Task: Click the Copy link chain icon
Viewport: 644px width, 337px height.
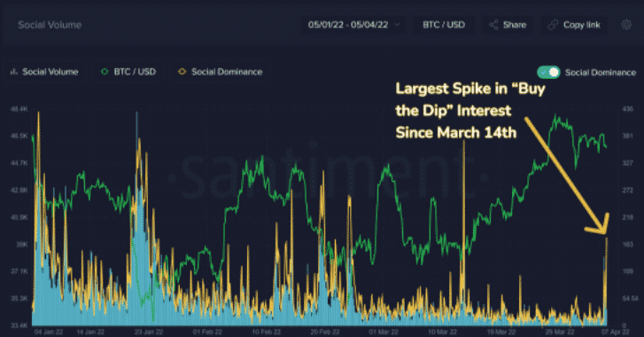Action: [553, 25]
